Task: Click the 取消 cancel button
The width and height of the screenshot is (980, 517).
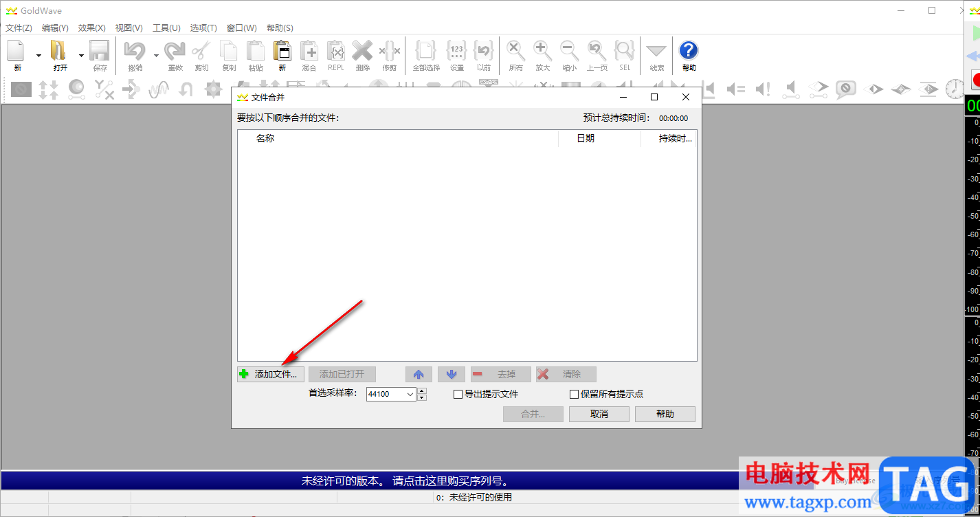Action: click(x=599, y=414)
